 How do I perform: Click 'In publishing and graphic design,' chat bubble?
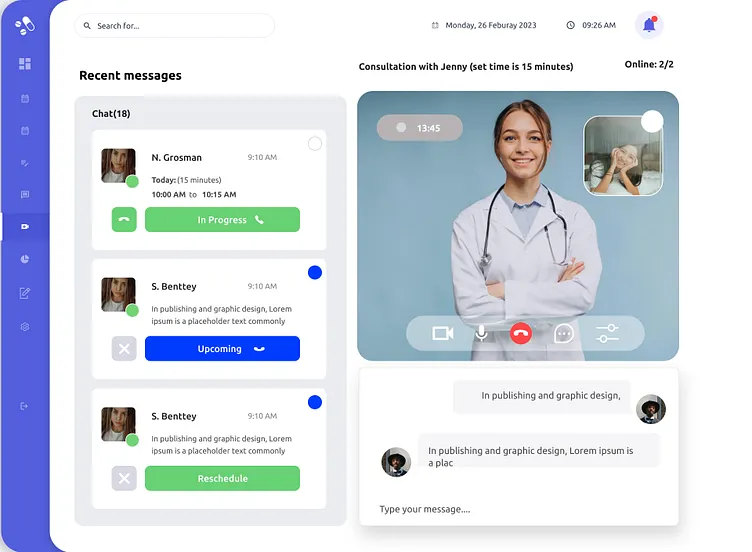coord(542,396)
